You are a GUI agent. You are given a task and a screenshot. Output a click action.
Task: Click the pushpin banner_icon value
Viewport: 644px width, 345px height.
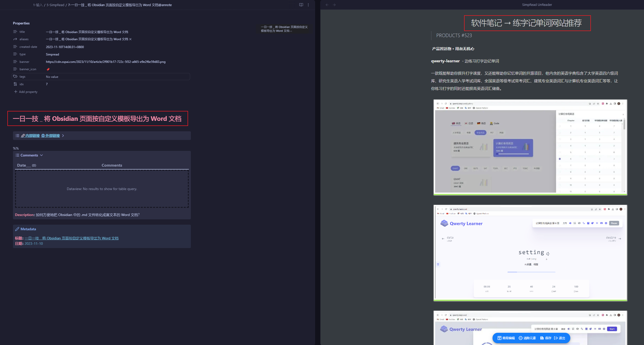(48, 69)
